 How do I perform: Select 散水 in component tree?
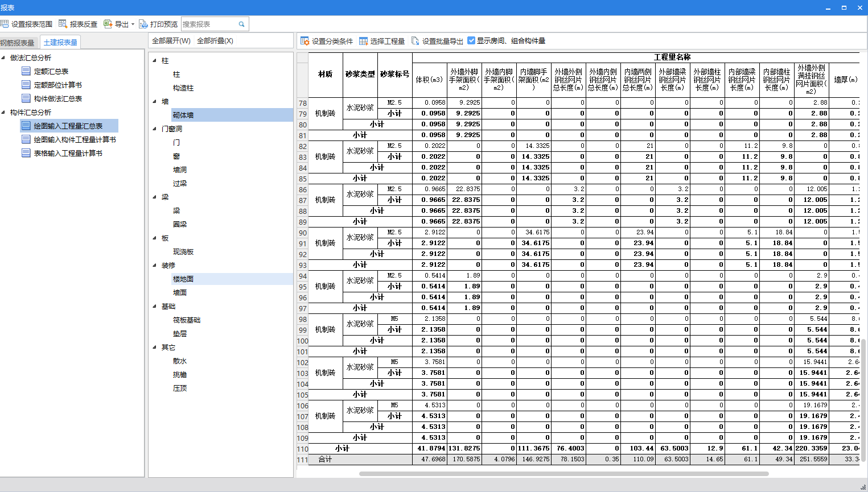point(180,361)
